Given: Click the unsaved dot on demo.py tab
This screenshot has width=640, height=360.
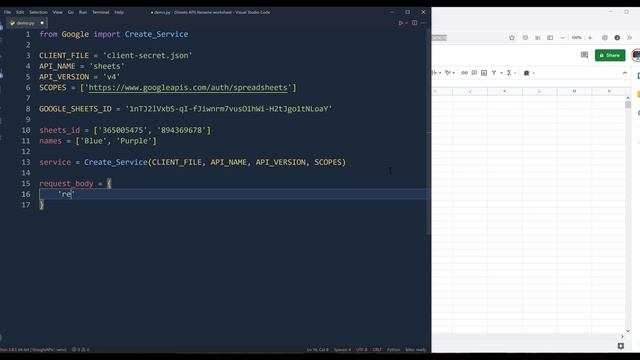Looking at the screenshot, I should tap(42, 23).
